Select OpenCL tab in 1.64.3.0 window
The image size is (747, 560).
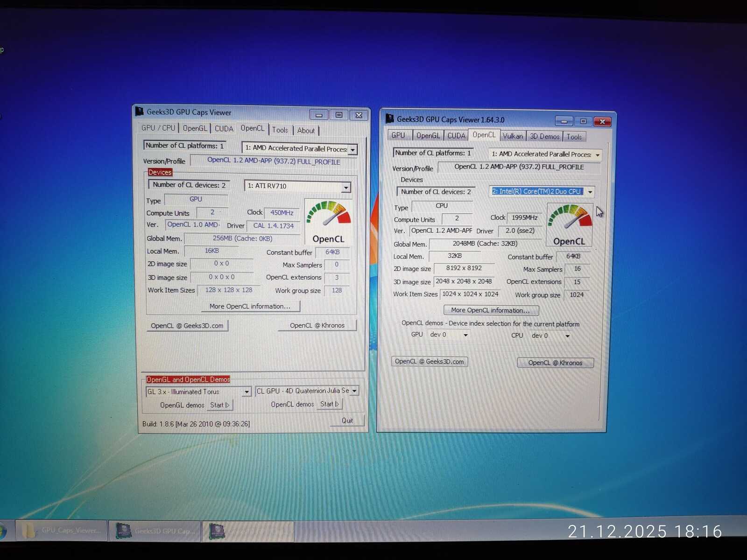484,135
